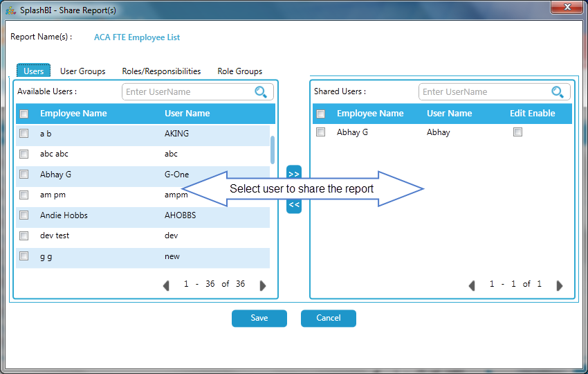Click Cancel to discard sharing
Image resolution: width=588 pixels, height=374 pixels.
[x=329, y=318]
